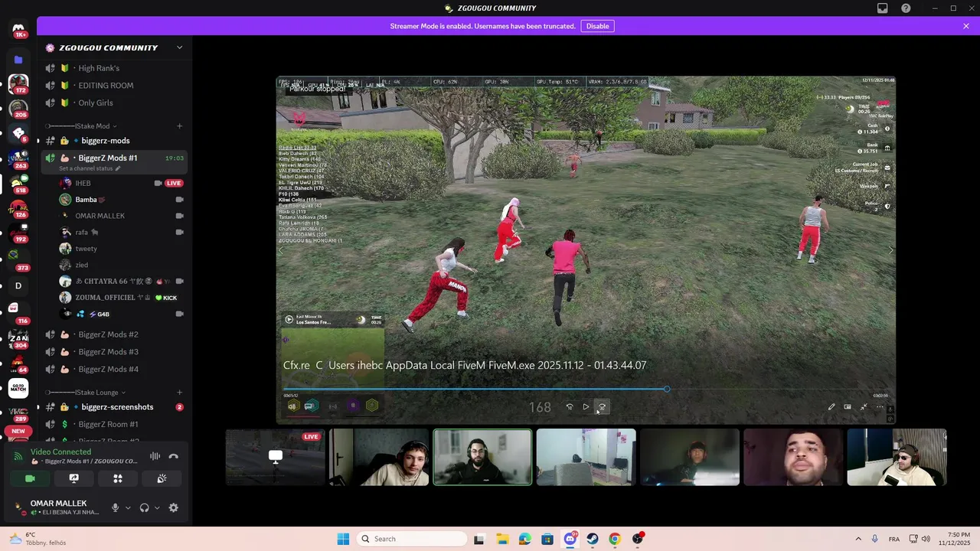The image size is (980, 551).
Task: Disable streamer mode
Action: (597, 26)
